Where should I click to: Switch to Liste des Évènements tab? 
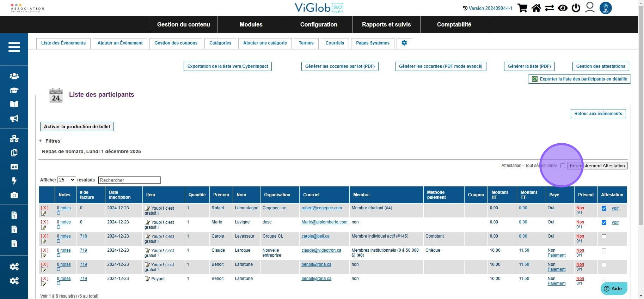click(63, 43)
